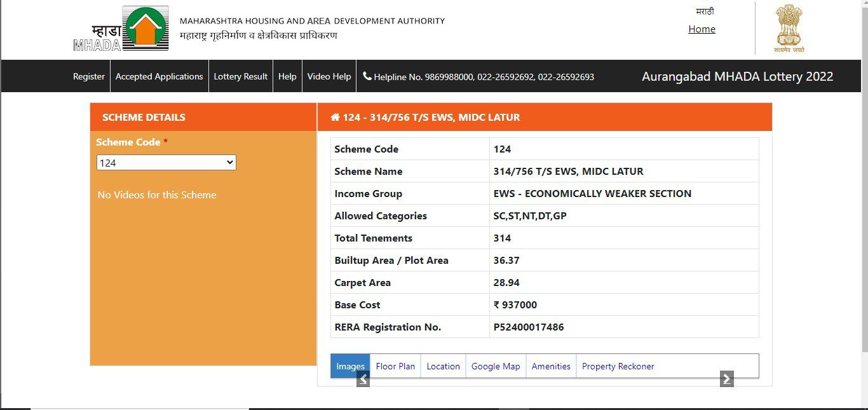868x410 pixels.
Task: Click the Home link
Action: [x=702, y=29]
